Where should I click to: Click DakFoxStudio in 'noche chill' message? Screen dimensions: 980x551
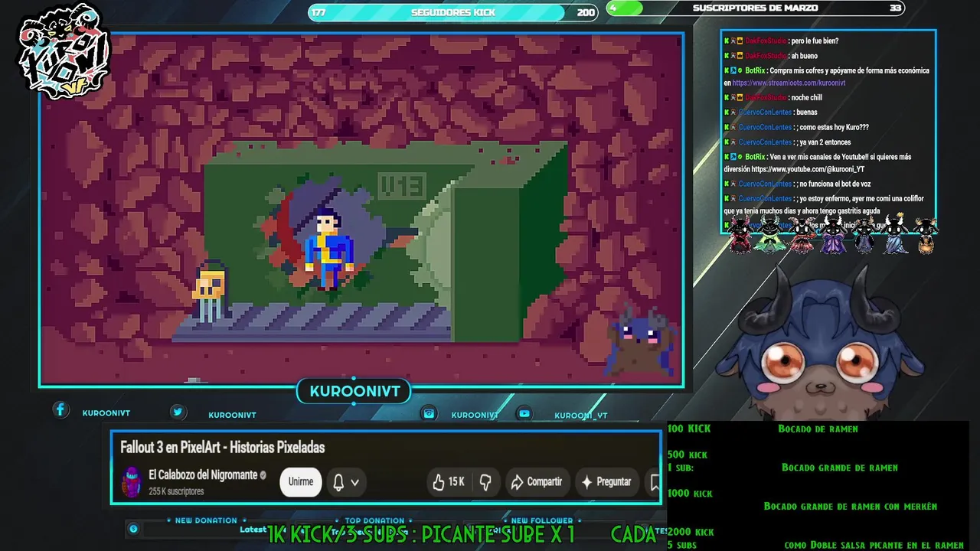766,98
